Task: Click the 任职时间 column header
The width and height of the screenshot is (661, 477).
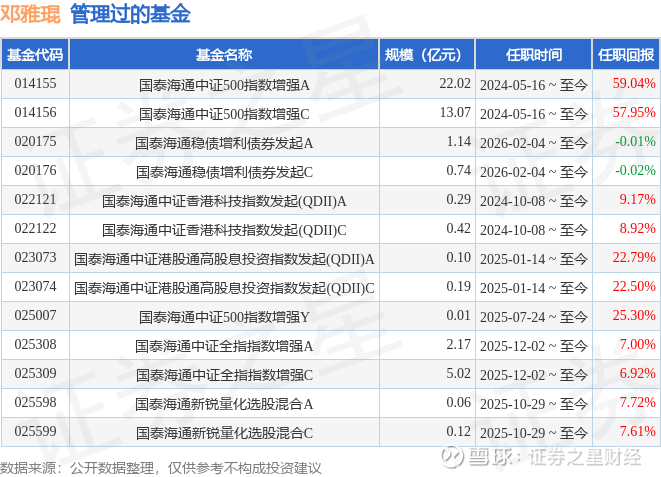Action: (533, 54)
